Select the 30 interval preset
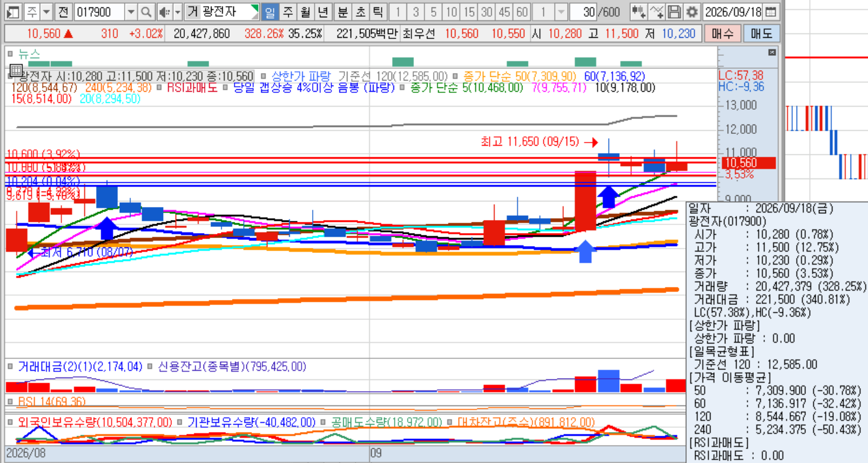868x463 pixels. tap(487, 12)
